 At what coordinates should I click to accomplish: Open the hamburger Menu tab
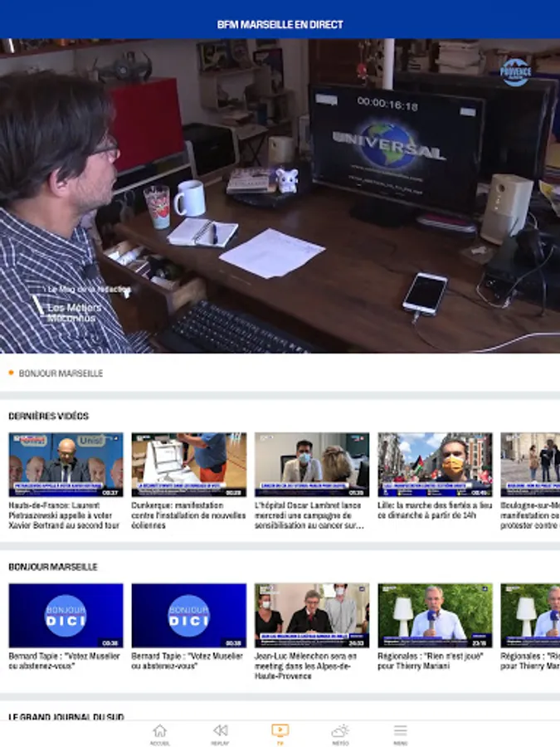(x=401, y=735)
